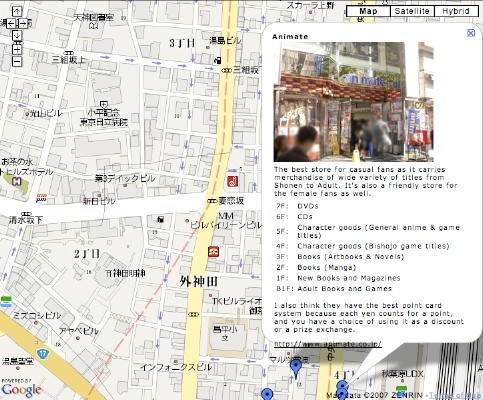The image size is (483, 400).
Task: Zoom out with the minus control
Action: tap(17, 62)
